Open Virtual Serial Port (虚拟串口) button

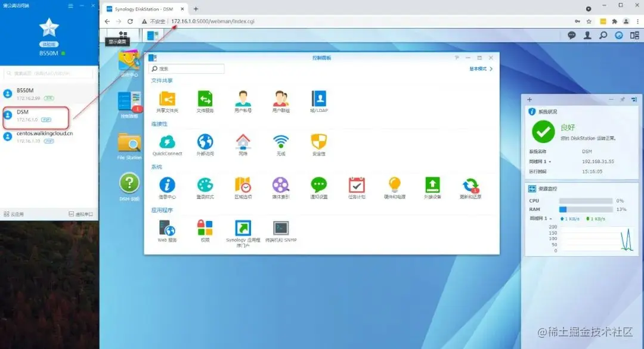[x=81, y=214]
